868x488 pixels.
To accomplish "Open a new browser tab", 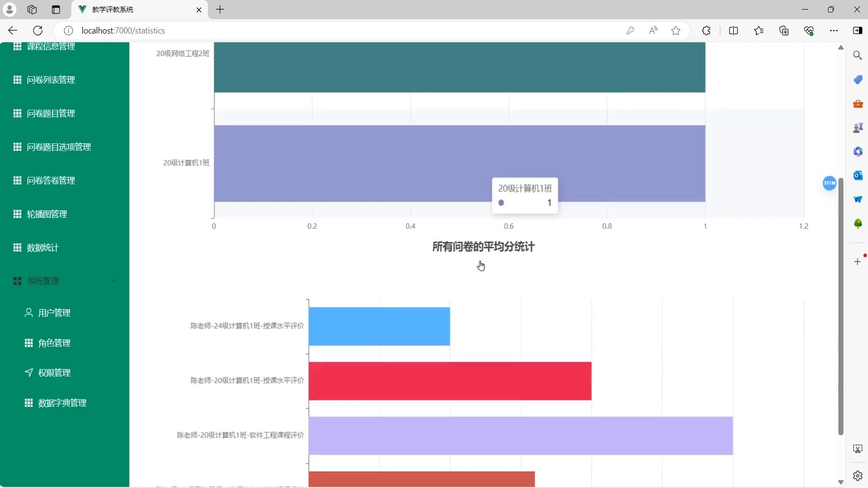I will 220,9.
